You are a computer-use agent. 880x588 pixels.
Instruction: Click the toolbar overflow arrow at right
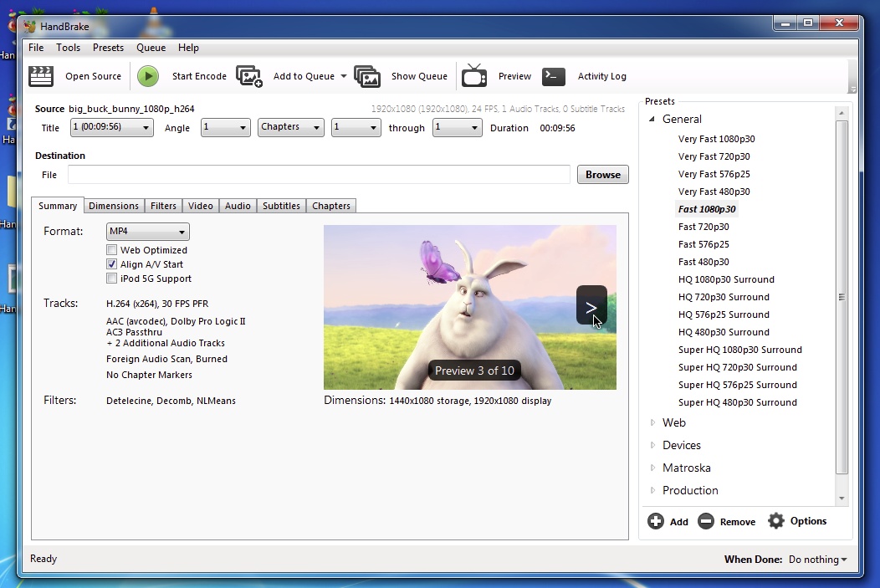(x=852, y=89)
